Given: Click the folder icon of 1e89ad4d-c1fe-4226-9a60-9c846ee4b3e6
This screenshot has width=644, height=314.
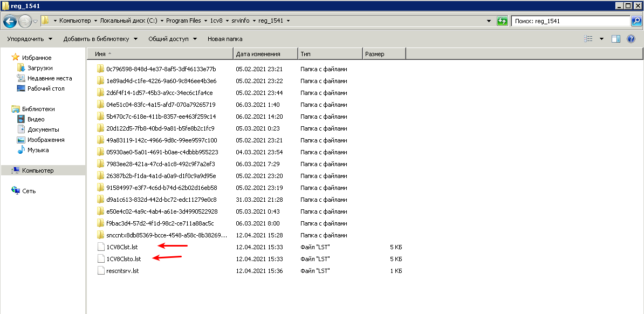Looking at the screenshot, I should click(100, 80).
